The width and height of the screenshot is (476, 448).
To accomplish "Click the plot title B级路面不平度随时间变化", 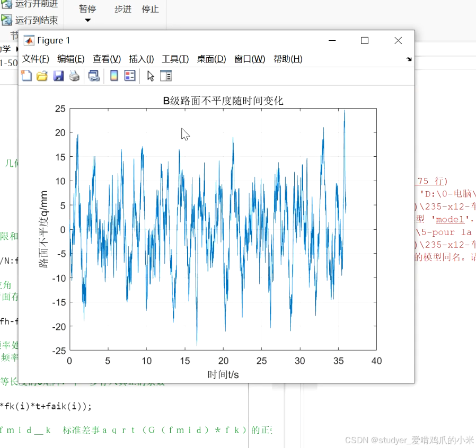I will [x=223, y=101].
